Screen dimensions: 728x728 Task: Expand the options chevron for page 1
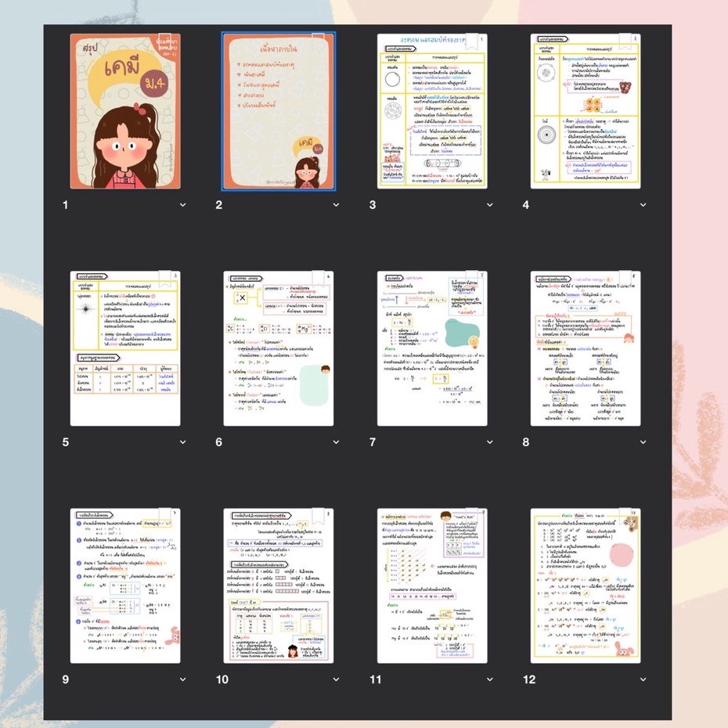tap(183, 205)
